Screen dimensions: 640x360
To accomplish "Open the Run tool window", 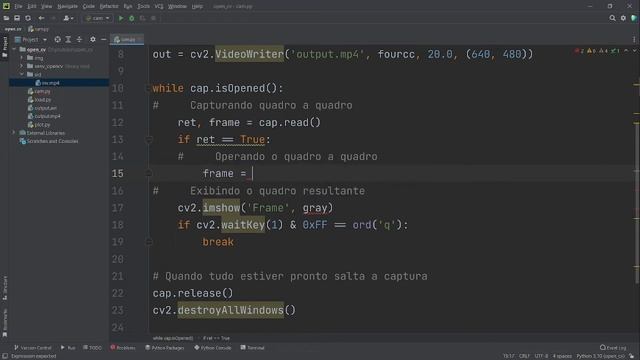I will (68, 348).
